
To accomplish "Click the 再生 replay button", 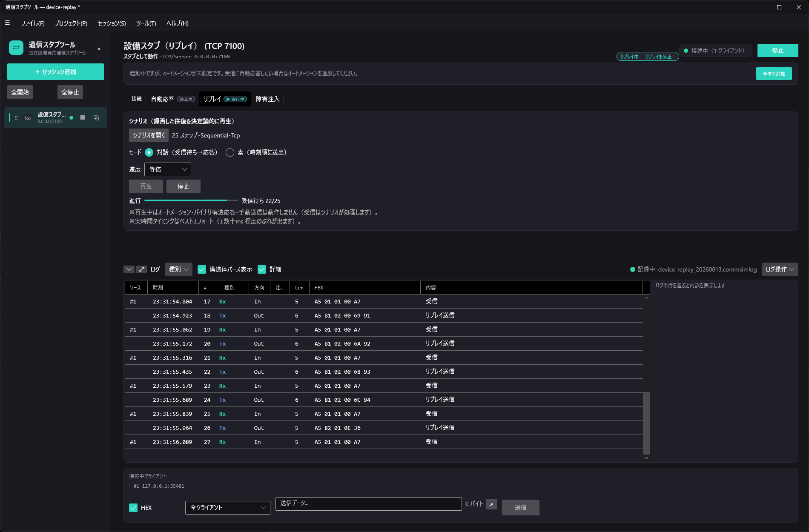I will [146, 186].
